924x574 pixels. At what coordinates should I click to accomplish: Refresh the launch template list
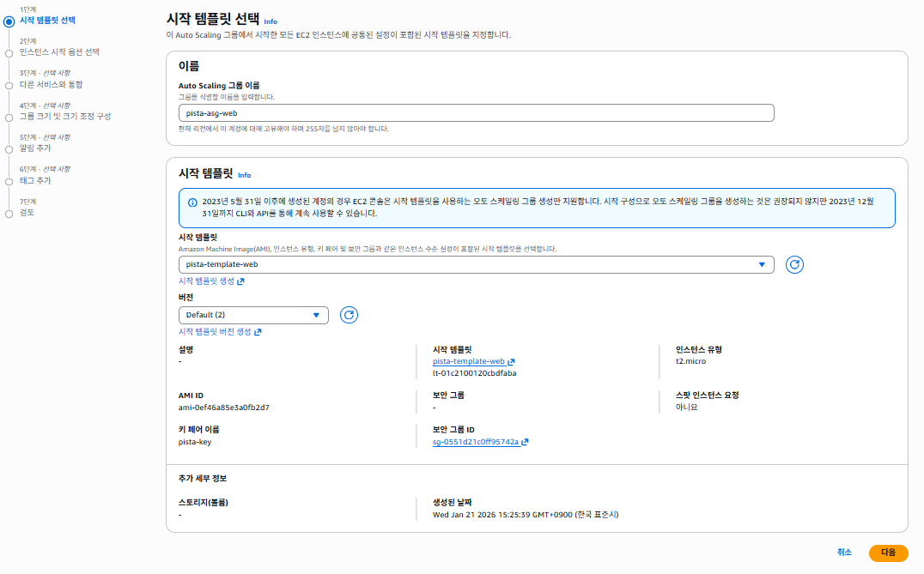click(x=794, y=265)
